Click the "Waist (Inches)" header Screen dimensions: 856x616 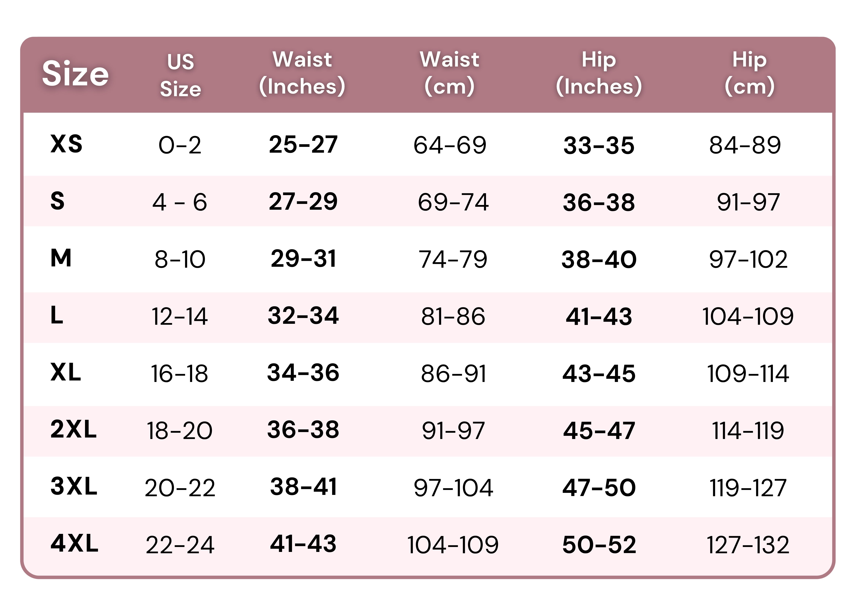click(x=302, y=73)
